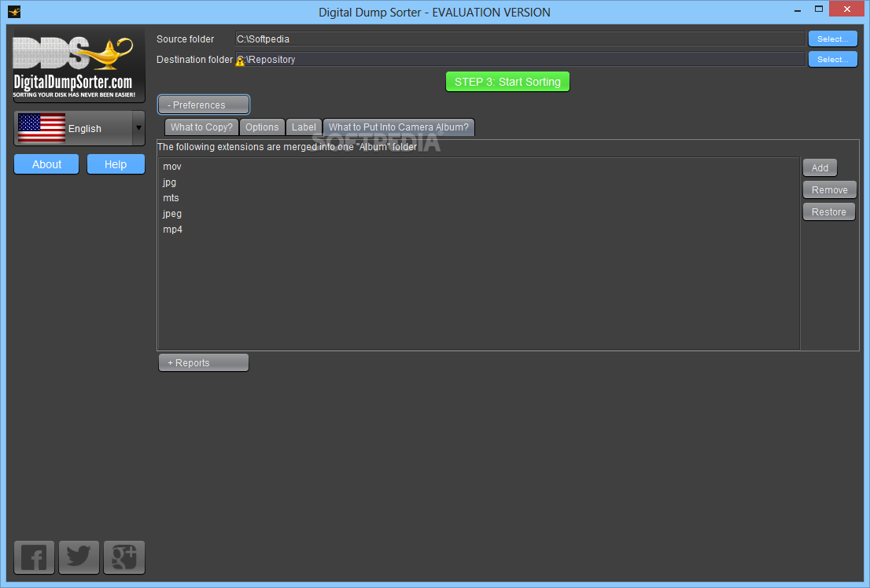Image resolution: width=870 pixels, height=588 pixels.
Task: Switch to the Options tab
Action: pyautogui.click(x=262, y=127)
